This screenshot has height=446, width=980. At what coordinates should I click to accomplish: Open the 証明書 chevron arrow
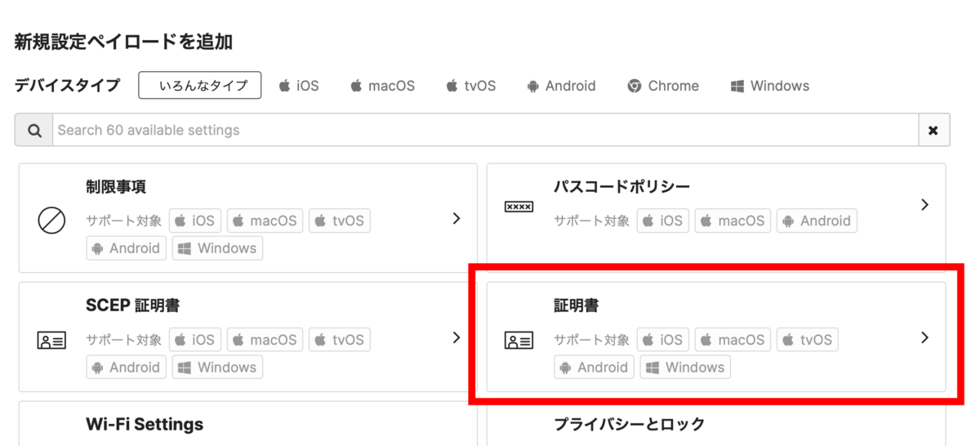pyautogui.click(x=924, y=337)
